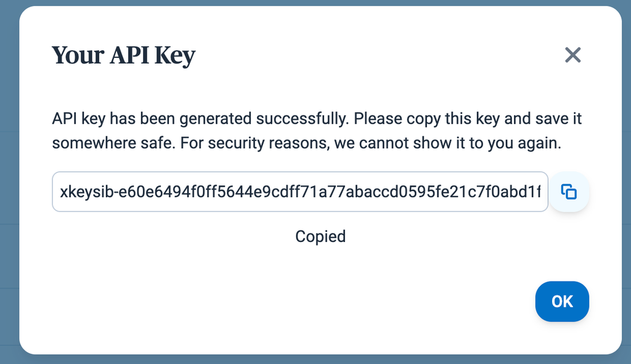Click the 'Your API Key' dialog heading

(123, 55)
